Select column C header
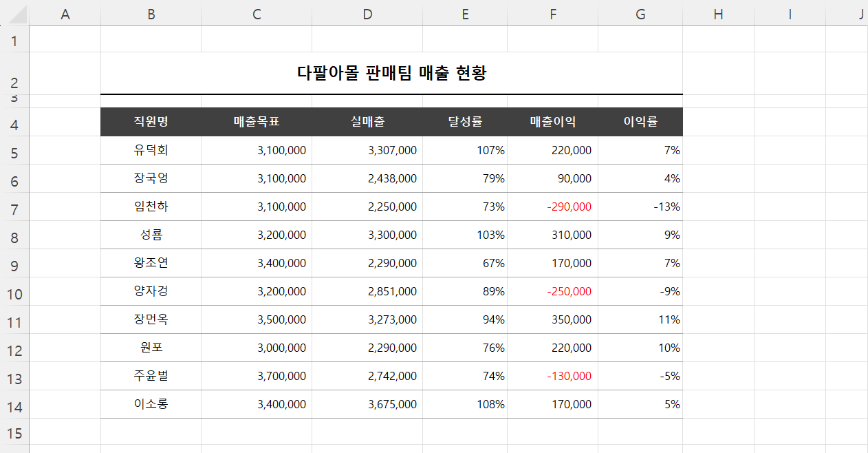Viewport: 868px width, 453px height. [257, 14]
